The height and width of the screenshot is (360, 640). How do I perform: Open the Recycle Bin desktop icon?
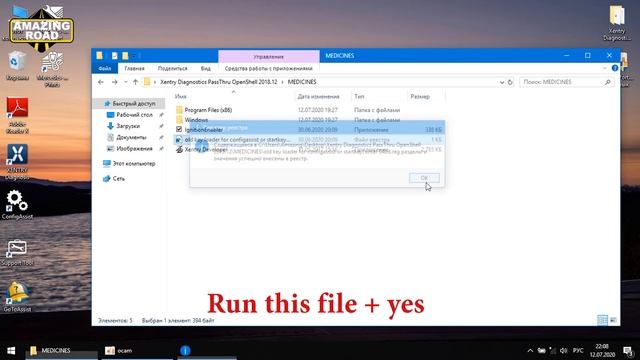point(17,66)
